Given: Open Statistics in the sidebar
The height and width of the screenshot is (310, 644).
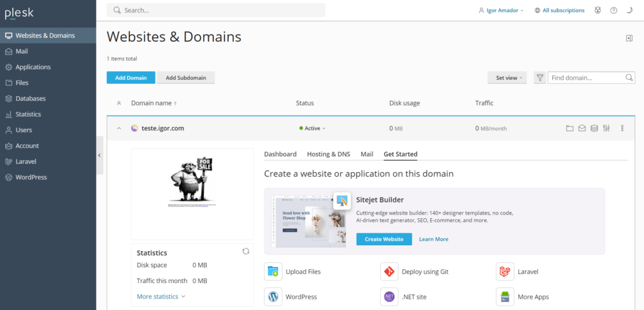Looking at the screenshot, I should pos(48,114).
